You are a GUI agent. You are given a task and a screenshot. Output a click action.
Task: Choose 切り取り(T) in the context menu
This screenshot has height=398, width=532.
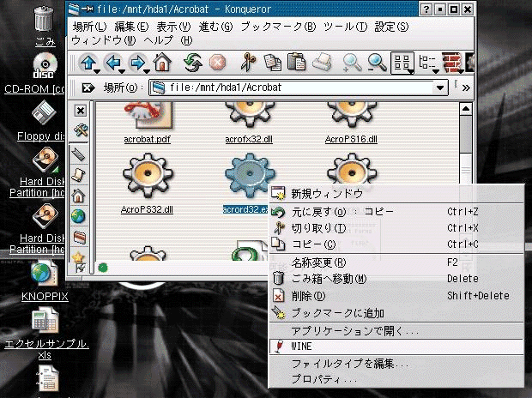(x=396, y=228)
